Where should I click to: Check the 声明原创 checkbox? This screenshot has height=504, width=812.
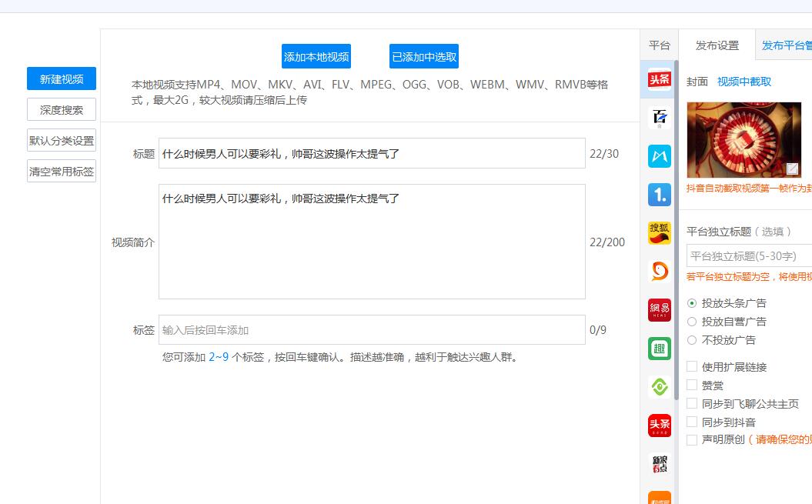pos(692,440)
